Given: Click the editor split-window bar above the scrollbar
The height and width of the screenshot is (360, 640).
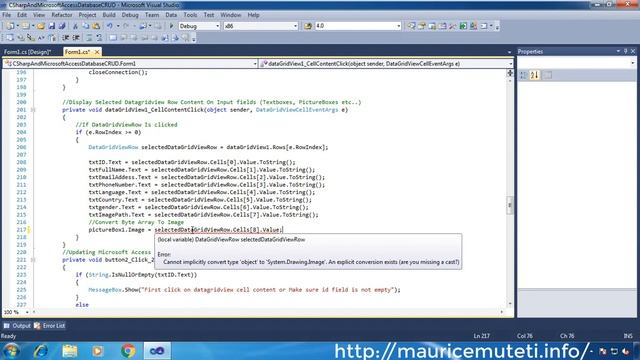Looking at the screenshot, I should pos(510,73).
